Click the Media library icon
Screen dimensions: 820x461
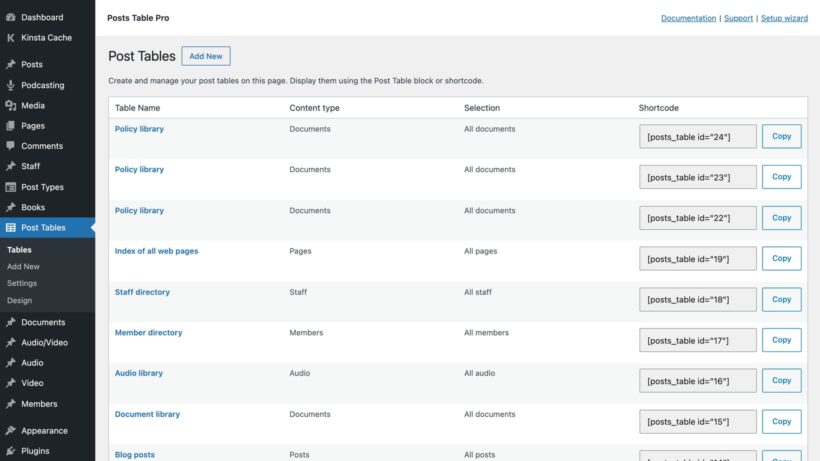click(x=10, y=105)
